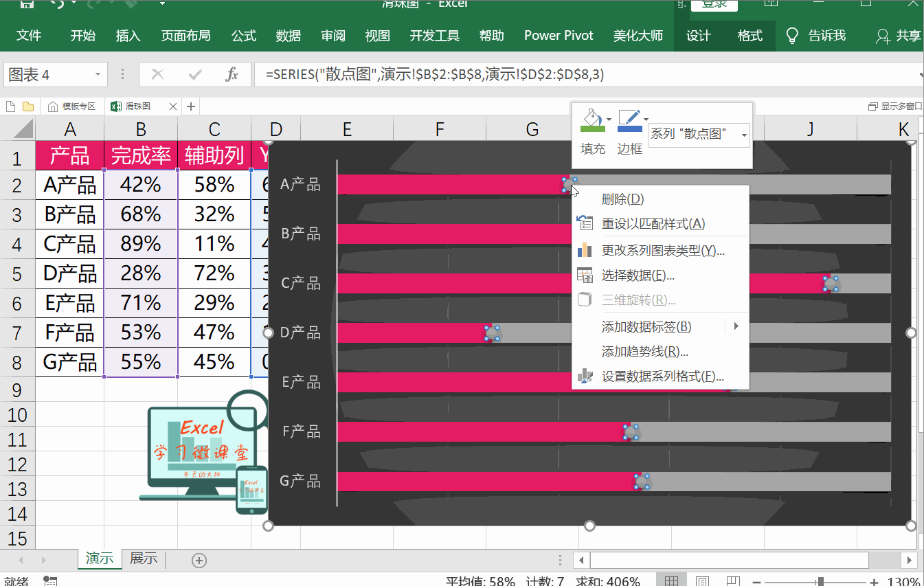Cancel the formula bar entry with X
The width and height of the screenshot is (924, 586).
[157, 74]
